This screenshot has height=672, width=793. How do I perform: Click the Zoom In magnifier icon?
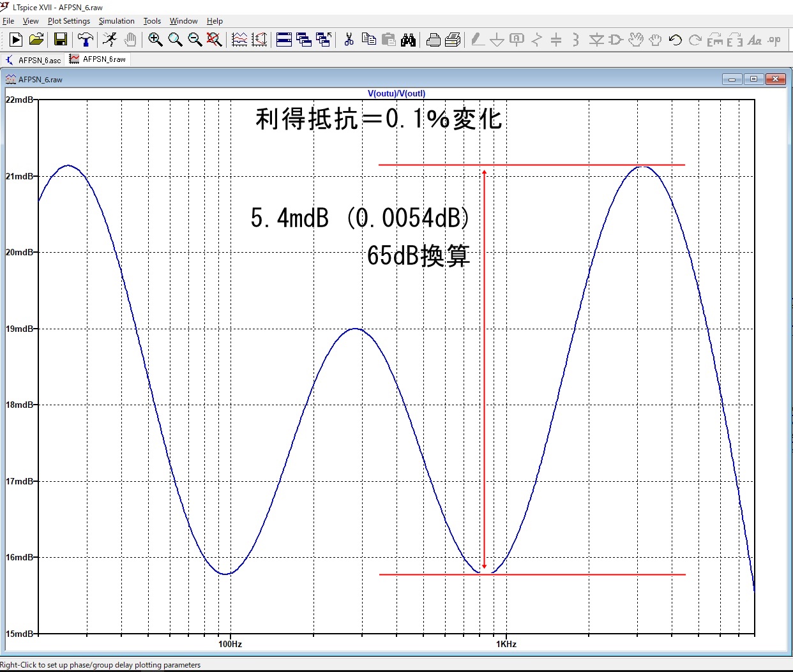point(155,40)
